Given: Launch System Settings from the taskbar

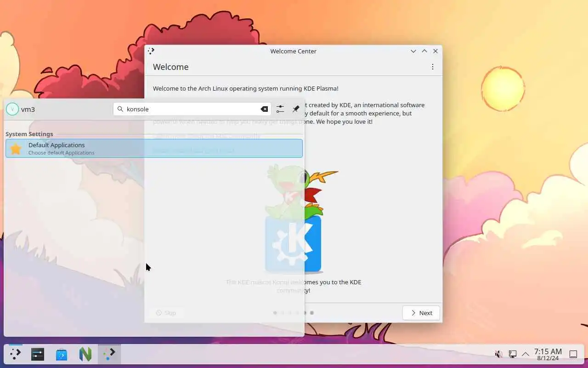Looking at the screenshot, I should point(38,354).
